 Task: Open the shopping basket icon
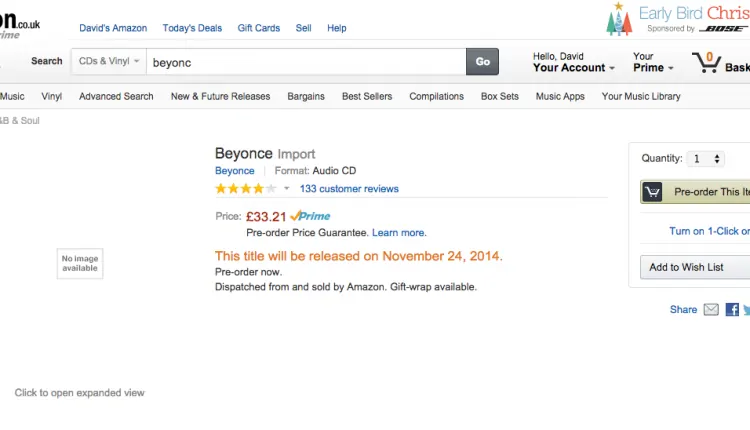706,62
